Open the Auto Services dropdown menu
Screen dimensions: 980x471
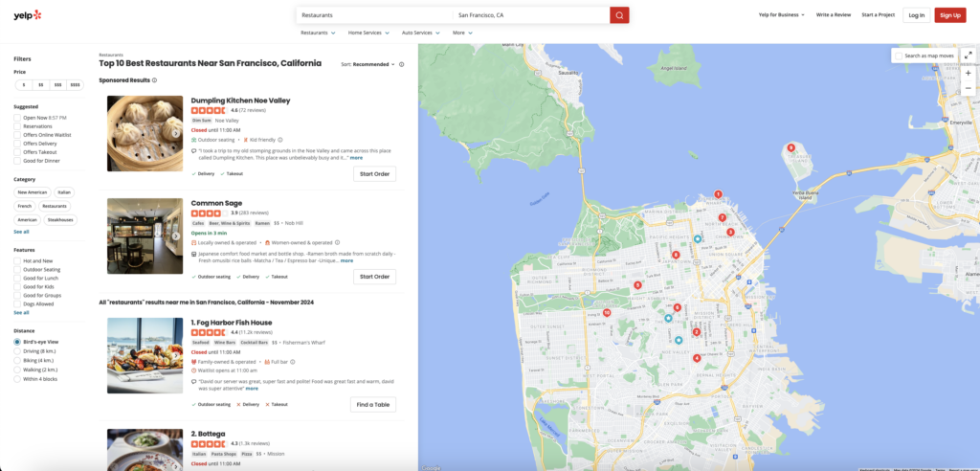point(421,33)
